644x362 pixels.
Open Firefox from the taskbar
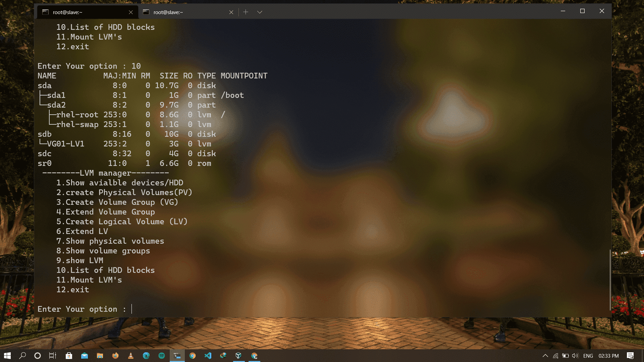coord(115,356)
